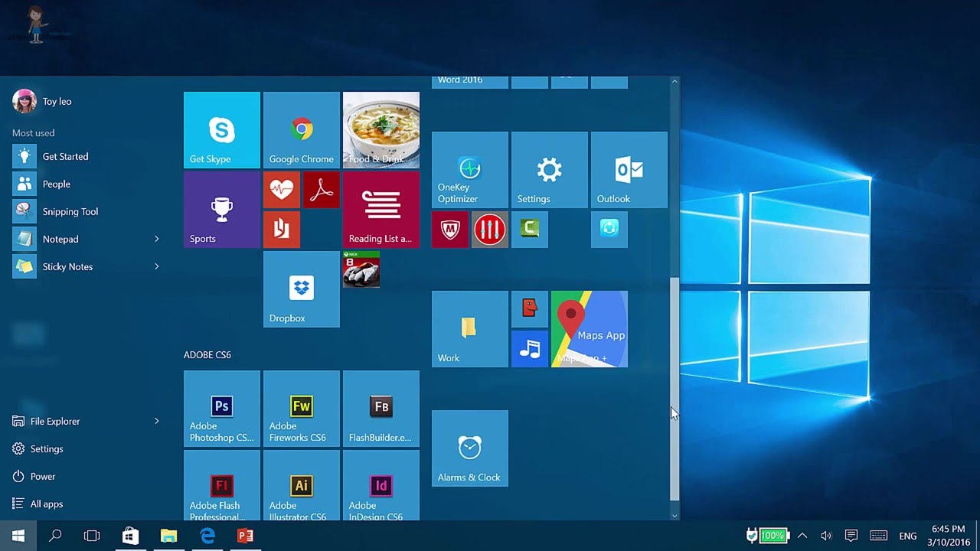The width and height of the screenshot is (980, 551).
Task: Launch Microsoft Edge from taskbar
Action: point(207,536)
